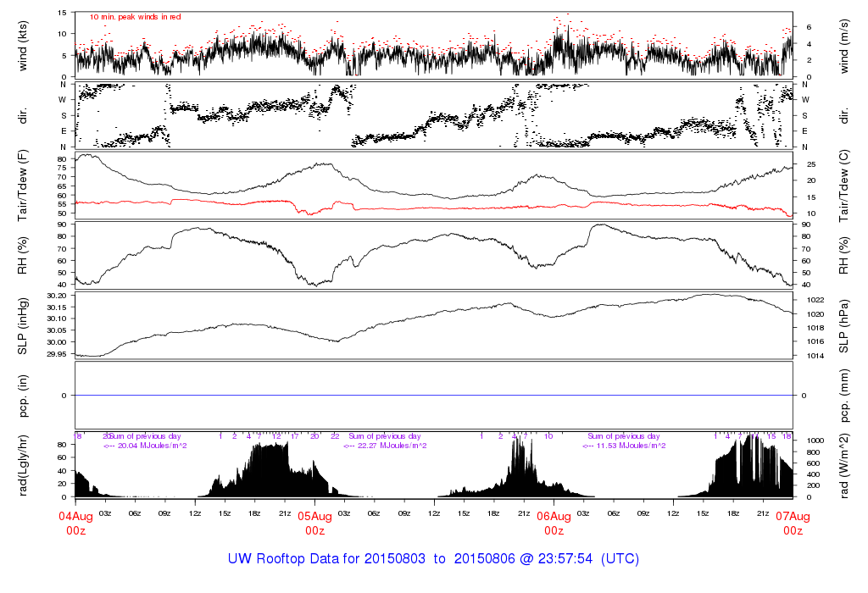Screen dimensions: 868x593
Task: Select the "Tair/Tdew (C)" axis label
Action: click(x=844, y=185)
